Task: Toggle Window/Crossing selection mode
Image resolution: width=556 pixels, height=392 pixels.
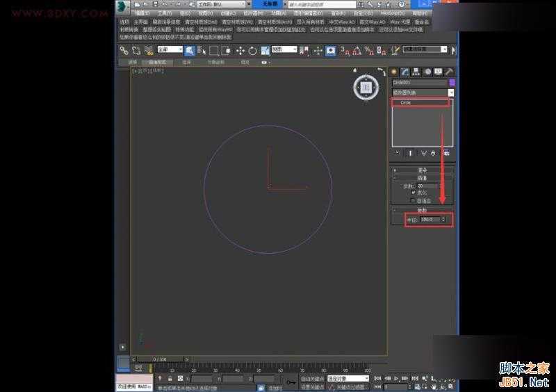Action: [x=226, y=51]
